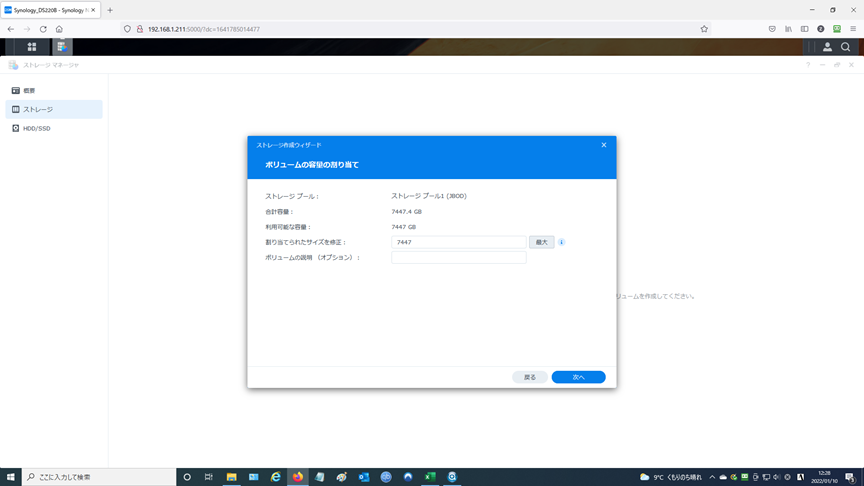Click the 次へ (Next) button
The image size is (864, 486).
click(578, 377)
